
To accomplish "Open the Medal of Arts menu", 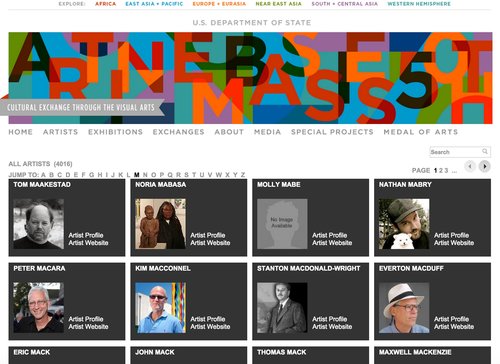I will tap(421, 132).
